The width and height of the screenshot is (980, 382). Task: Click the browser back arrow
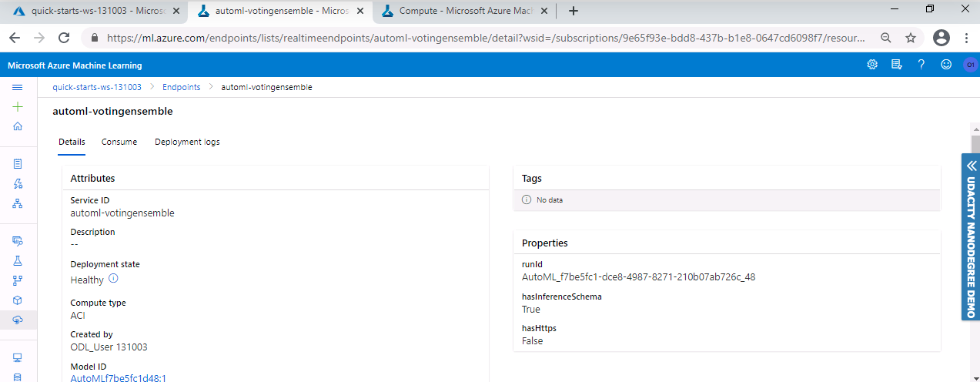[15, 38]
